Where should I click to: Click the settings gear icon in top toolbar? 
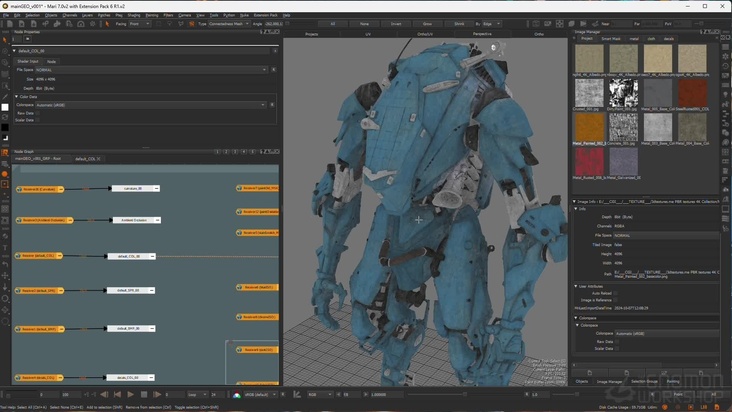[x=92, y=24]
